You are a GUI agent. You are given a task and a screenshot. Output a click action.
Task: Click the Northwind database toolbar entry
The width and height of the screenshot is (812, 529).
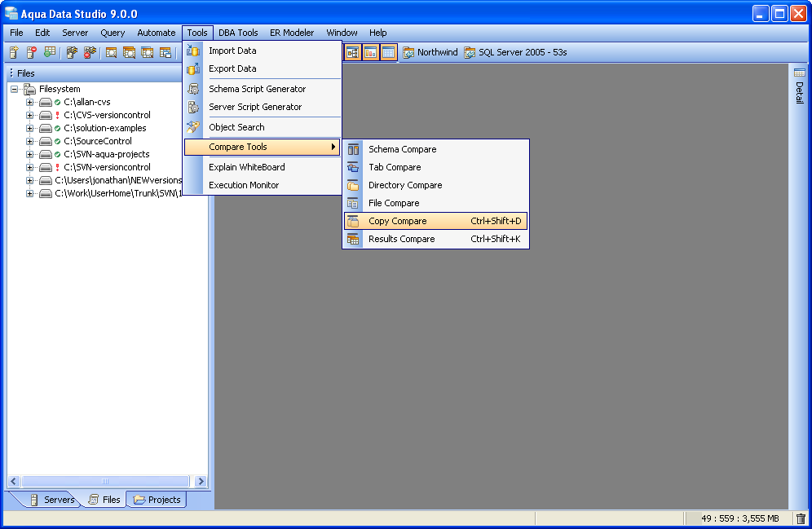pyautogui.click(x=430, y=52)
